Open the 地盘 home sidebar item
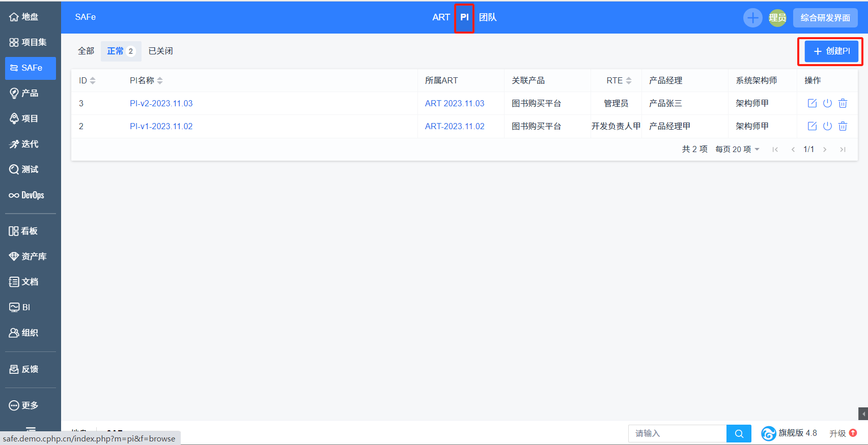The width and height of the screenshot is (868, 445). click(30, 17)
